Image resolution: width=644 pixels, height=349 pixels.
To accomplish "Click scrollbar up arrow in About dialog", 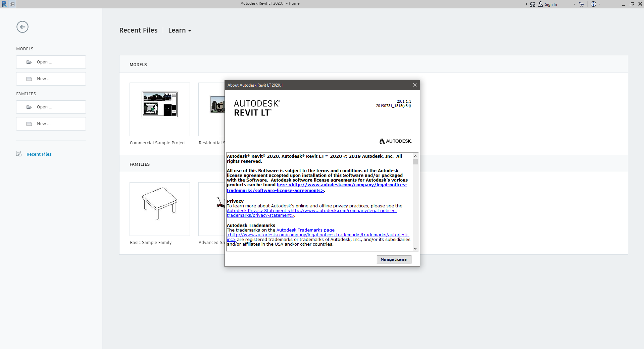I will click(415, 156).
